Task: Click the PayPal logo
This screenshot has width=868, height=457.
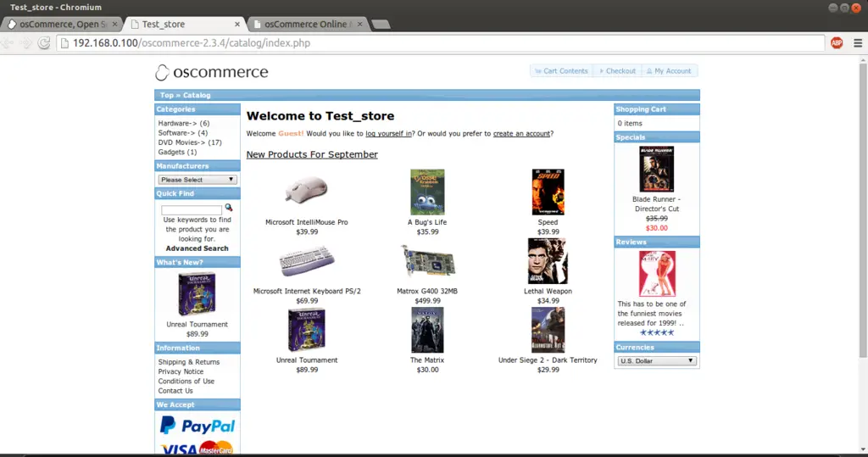Action: pos(197,426)
